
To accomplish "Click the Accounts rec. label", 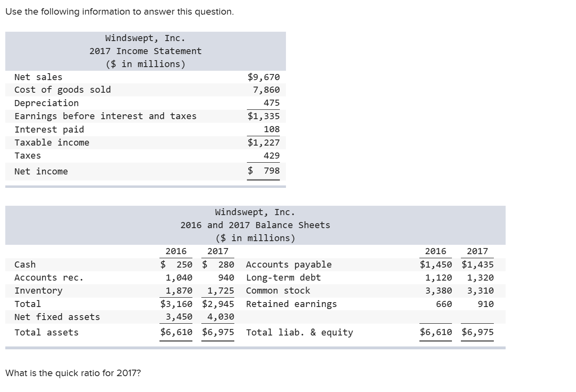I will (49, 278).
